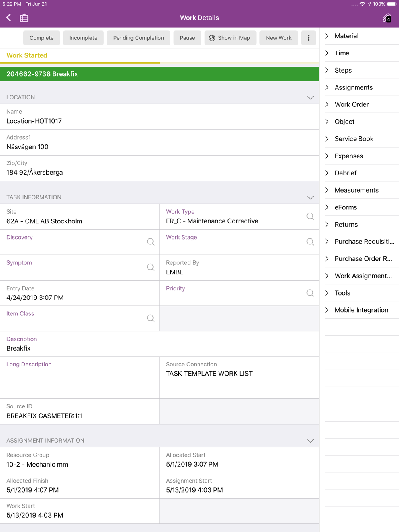Image resolution: width=399 pixels, height=532 pixels.
Task: Search Priority with magnifier icon
Action: point(310,293)
